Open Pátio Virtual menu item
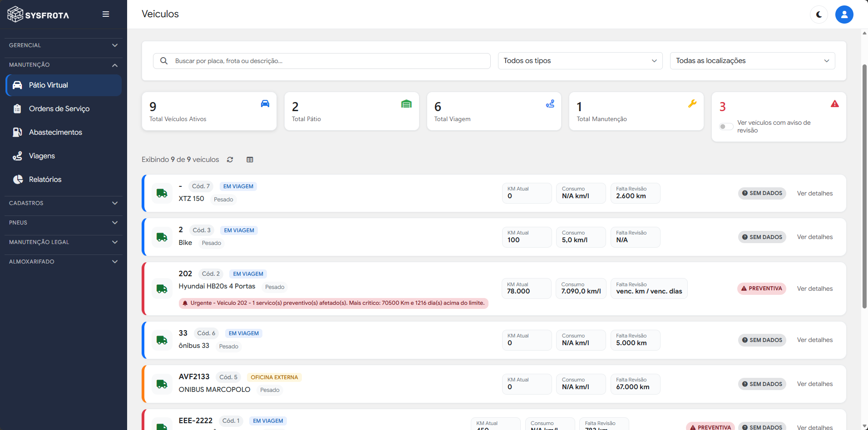Screen dimensions: 868x430 coord(64,85)
